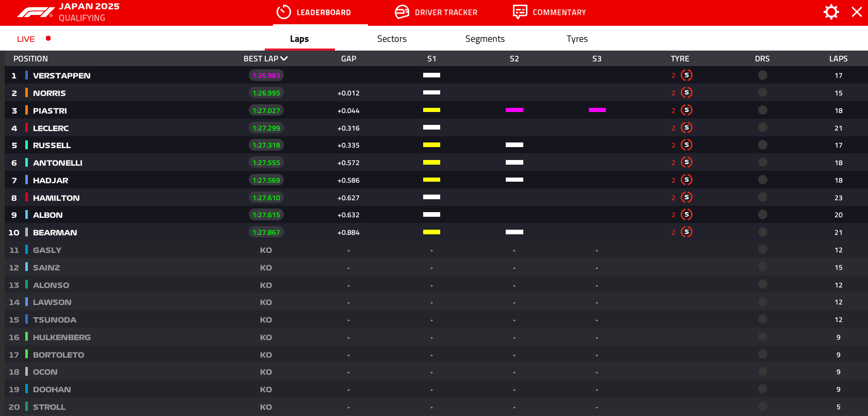Click the Leaderboard stopwatch icon
This screenshot has height=416, width=868.
pyautogui.click(x=284, y=12)
